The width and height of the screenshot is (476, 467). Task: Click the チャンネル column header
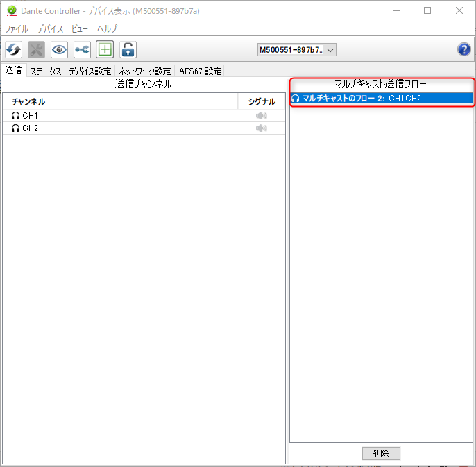[x=120, y=101]
